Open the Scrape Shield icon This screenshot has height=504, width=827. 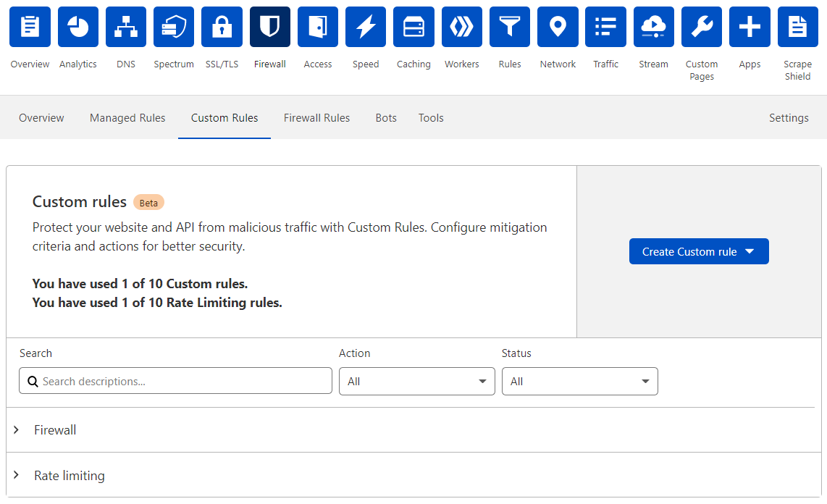[797, 27]
